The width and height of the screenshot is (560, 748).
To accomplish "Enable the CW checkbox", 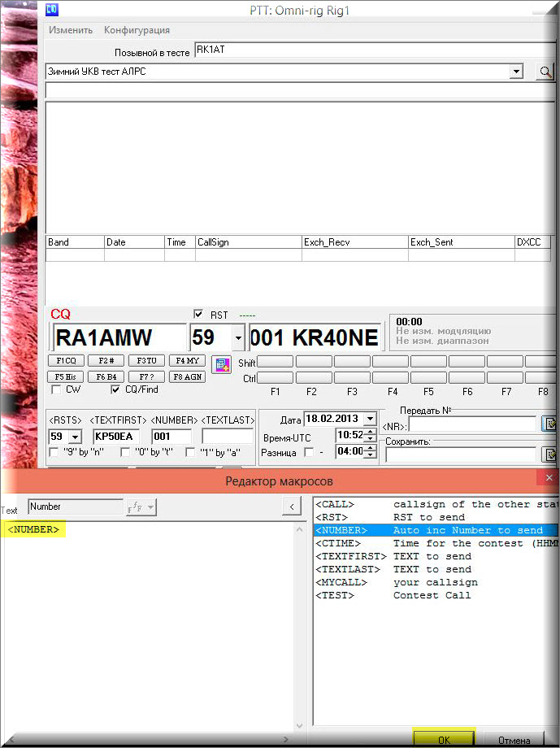I will click(55, 390).
